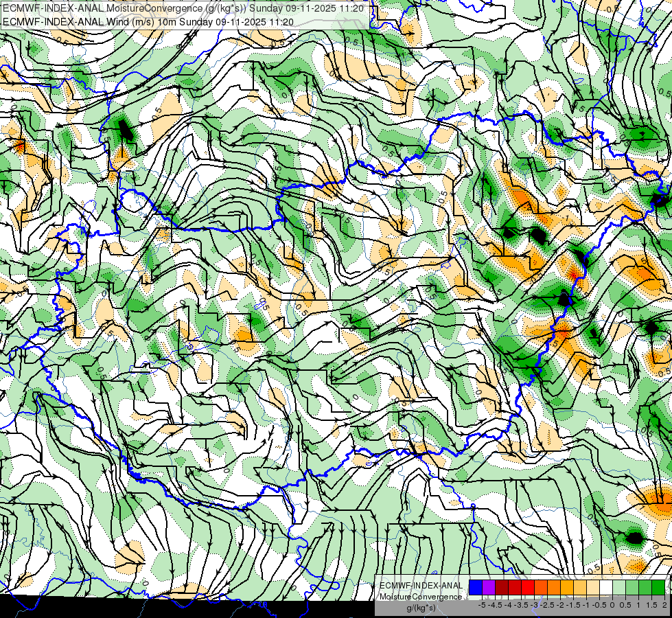Click the white legend swatch
This screenshot has width=672, height=618.
tap(606, 588)
